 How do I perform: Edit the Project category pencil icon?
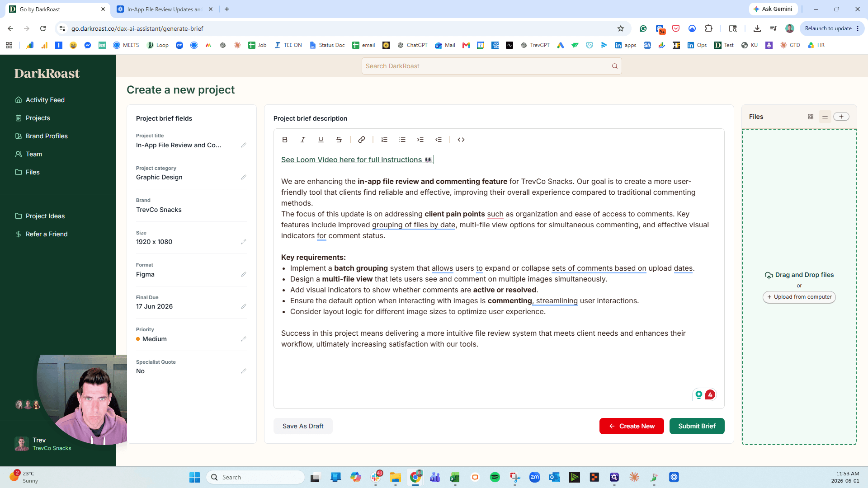pyautogui.click(x=244, y=177)
